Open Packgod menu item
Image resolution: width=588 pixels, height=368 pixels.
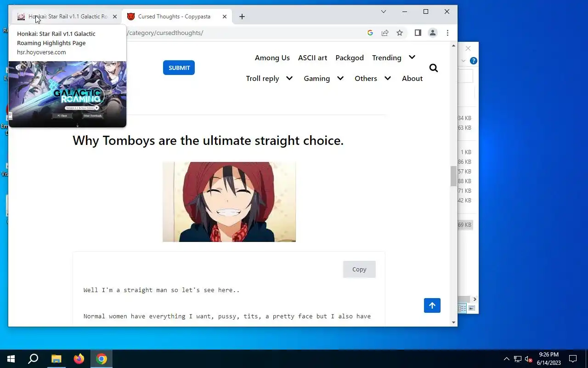pos(350,57)
